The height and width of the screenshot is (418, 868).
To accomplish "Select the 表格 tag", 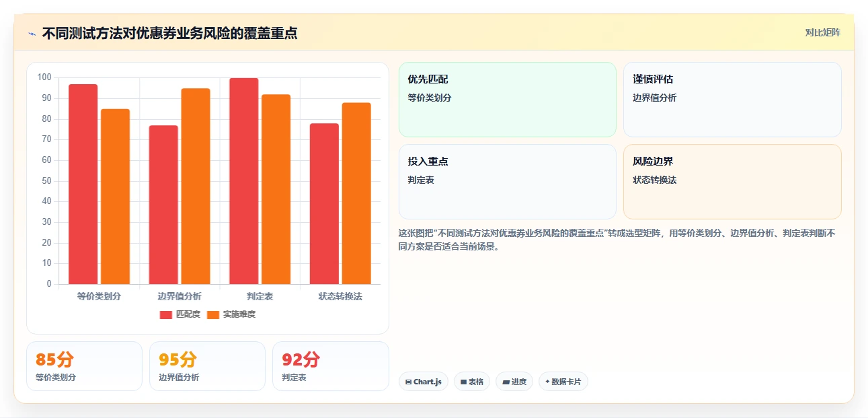I will [x=472, y=382].
